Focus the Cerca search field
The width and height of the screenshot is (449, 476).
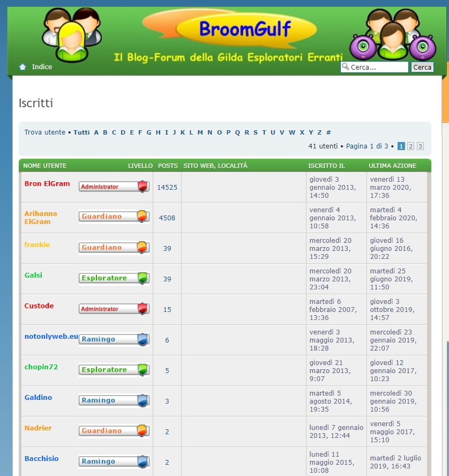coord(375,67)
